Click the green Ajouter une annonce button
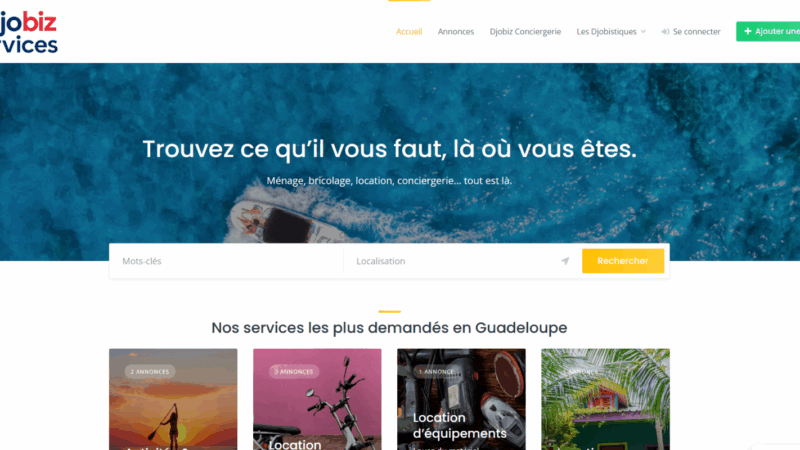 768,32
